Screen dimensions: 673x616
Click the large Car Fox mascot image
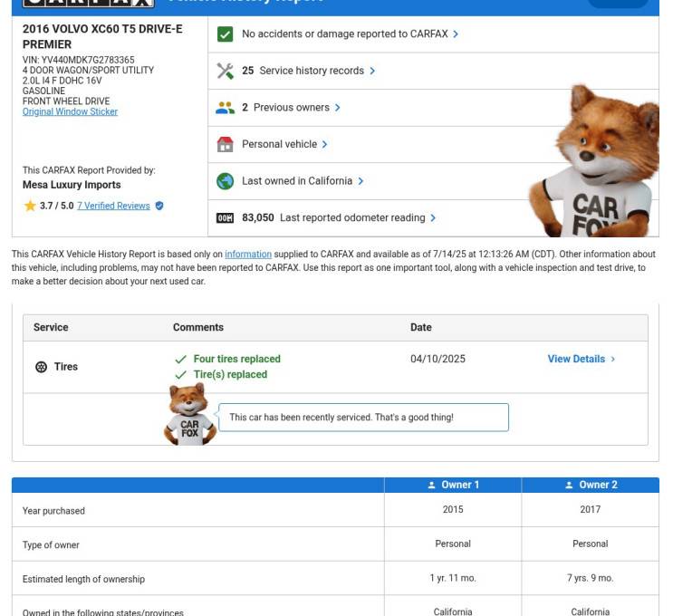(x=596, y=161)
